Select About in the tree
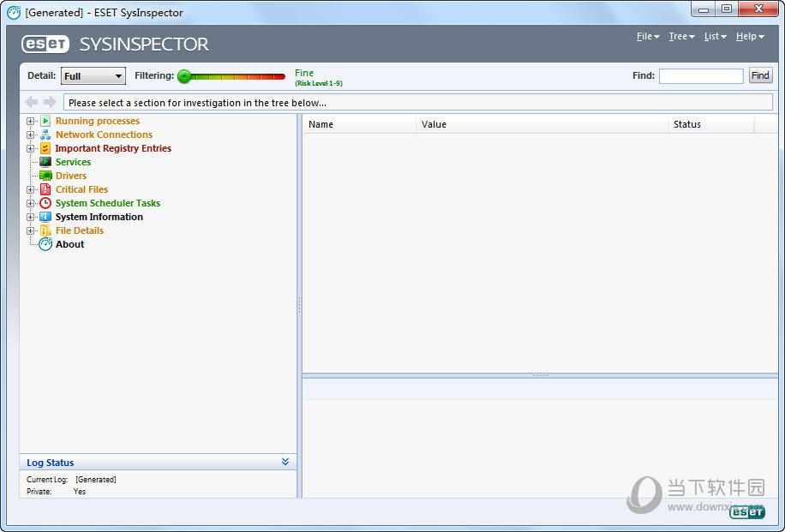The image size is (785, 532). (x=70, y=244)
